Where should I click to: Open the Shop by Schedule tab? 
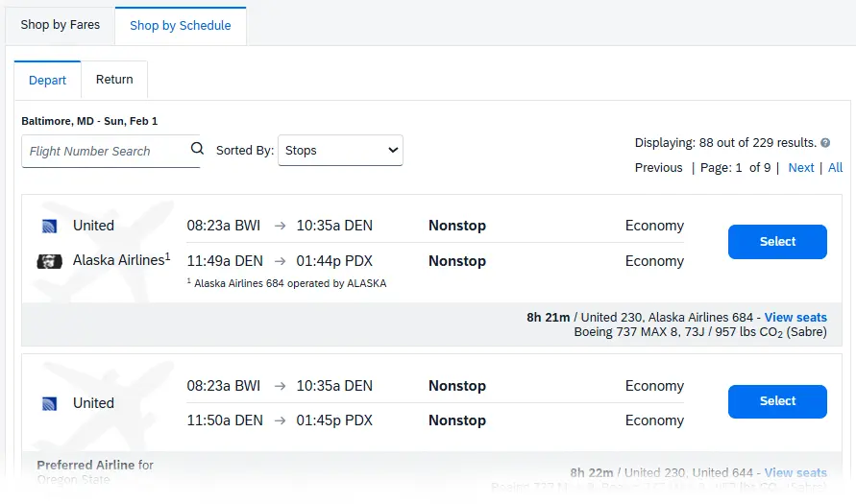pos(181,26)
